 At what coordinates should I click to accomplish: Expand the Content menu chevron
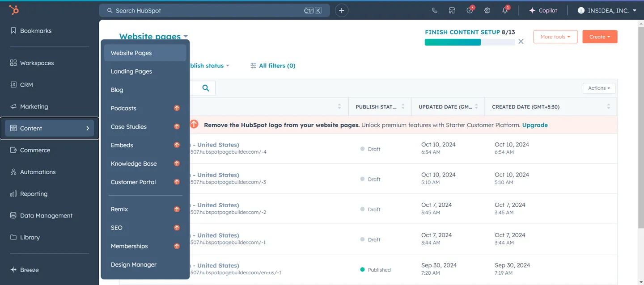pos(88,128)
